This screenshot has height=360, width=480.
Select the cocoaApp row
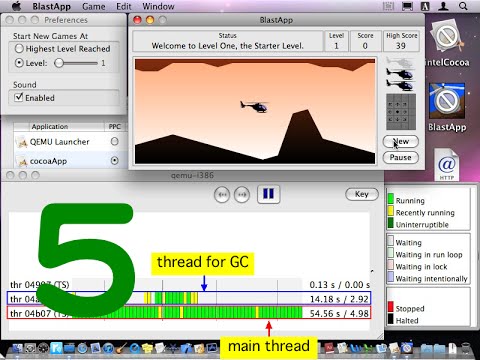70,161
